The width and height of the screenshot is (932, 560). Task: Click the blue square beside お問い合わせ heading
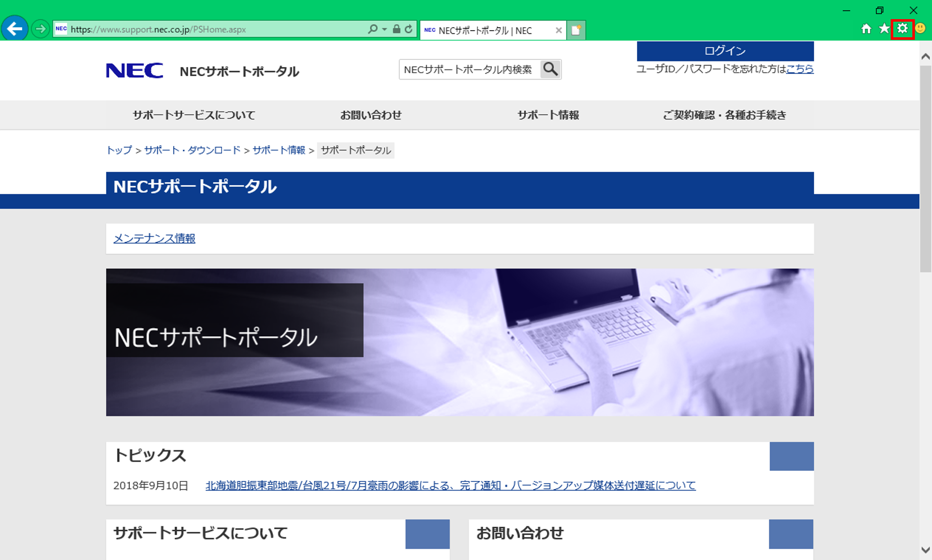[x=791, y=534]
